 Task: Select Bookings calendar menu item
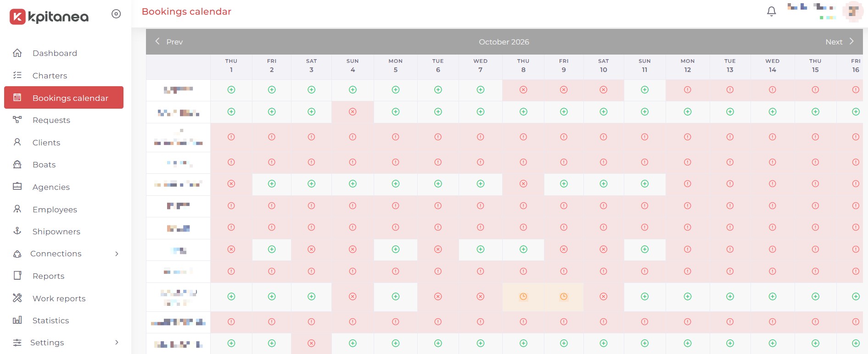pos(64,98)
